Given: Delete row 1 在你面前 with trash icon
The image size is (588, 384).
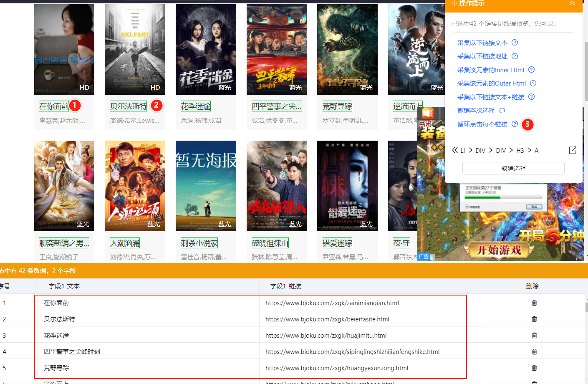Looking at the screenshot, I should [534, 303].
